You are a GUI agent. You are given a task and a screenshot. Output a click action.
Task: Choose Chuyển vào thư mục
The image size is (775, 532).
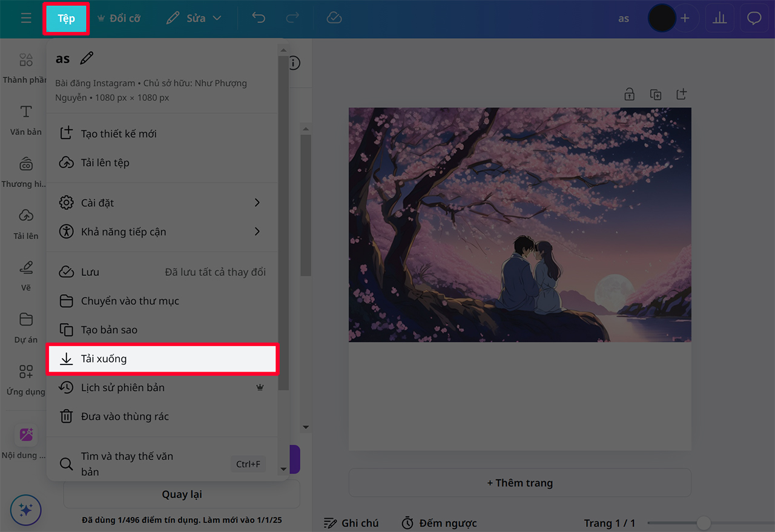tap(162, 301)
